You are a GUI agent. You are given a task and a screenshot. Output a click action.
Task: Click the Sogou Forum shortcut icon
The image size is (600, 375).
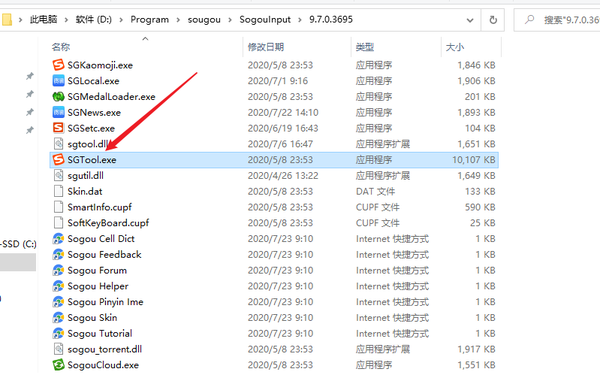(x=58, y=270)
